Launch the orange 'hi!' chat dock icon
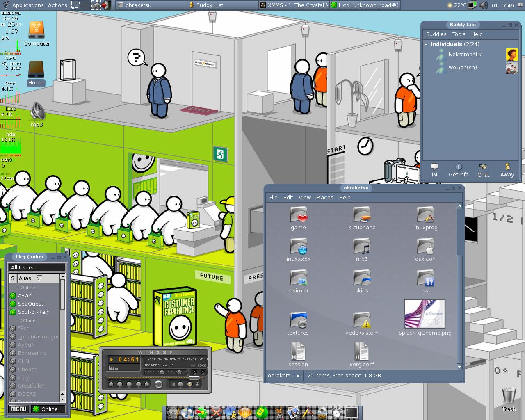Image resolution: width=525 pixels, height=420 pixels. pos(245,412)
